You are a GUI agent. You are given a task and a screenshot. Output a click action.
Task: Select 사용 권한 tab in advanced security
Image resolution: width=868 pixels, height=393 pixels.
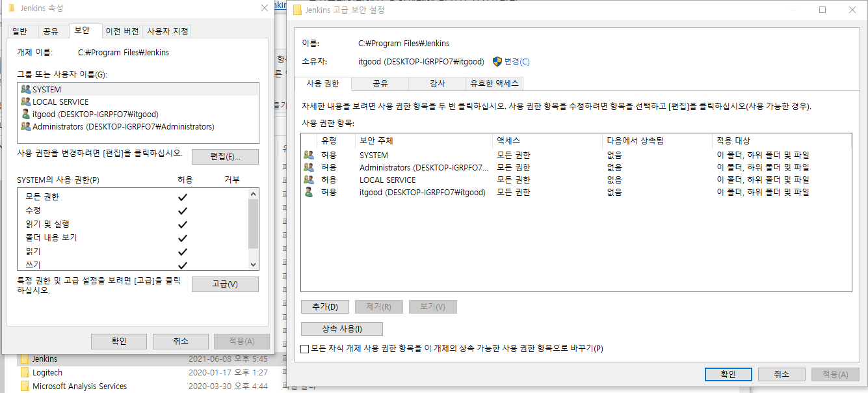322,83
